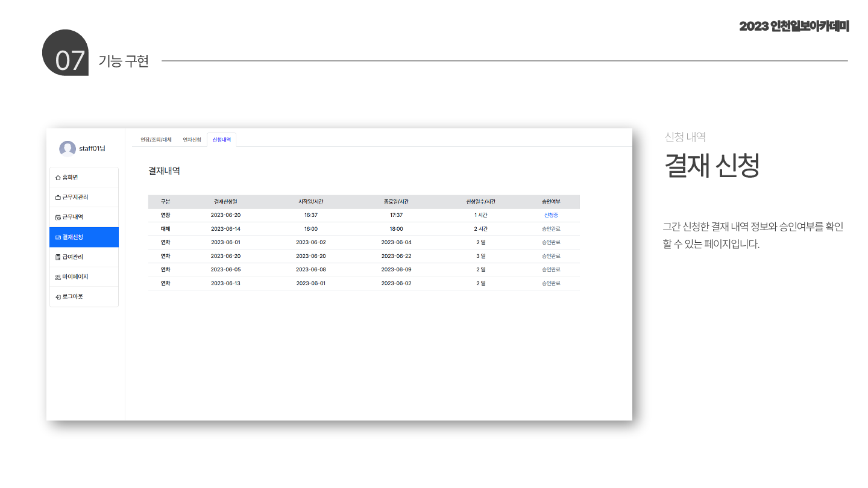868x488 pixels.
Task: Click the briefcase icon beside 근무지관리
Action: (58, 197)
